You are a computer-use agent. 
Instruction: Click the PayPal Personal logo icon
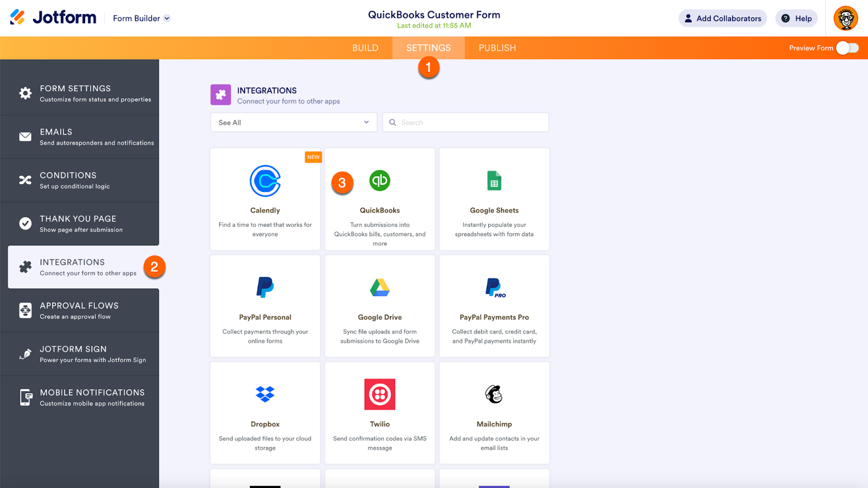click(265, 287)
